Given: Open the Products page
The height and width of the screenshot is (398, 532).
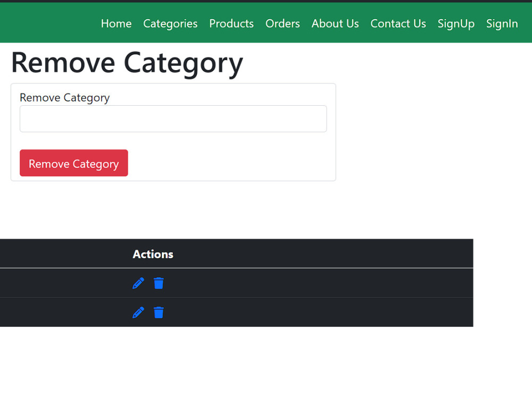Looking at the screenshot, I should coord(231,23).
